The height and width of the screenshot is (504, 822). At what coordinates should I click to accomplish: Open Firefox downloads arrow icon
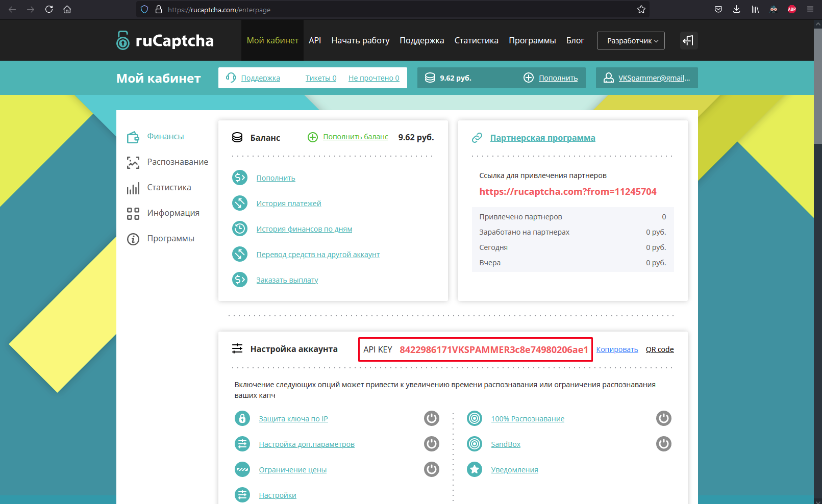click(736, 9)
